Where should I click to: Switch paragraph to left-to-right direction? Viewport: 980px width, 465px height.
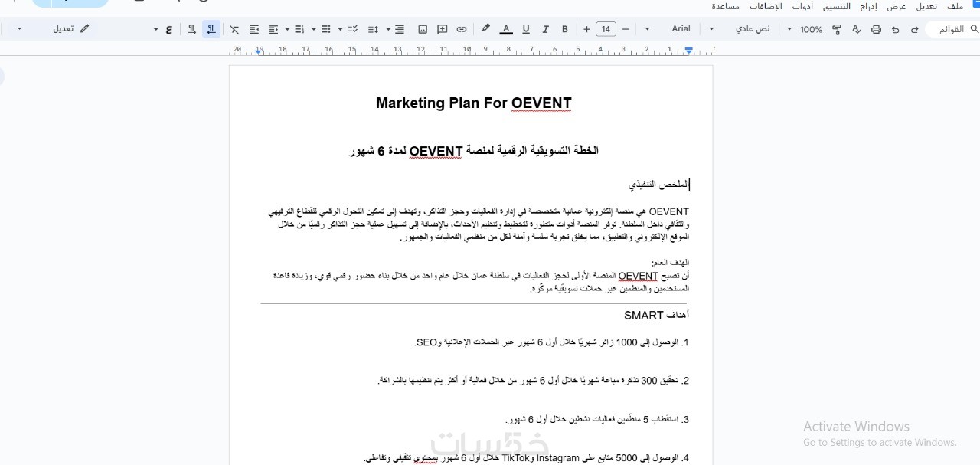[x=191, y=29]
